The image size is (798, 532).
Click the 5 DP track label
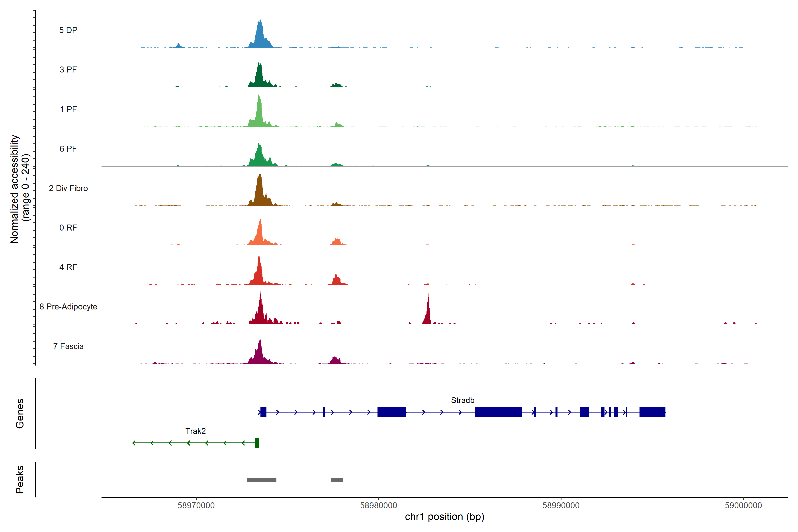click(68, 30)
